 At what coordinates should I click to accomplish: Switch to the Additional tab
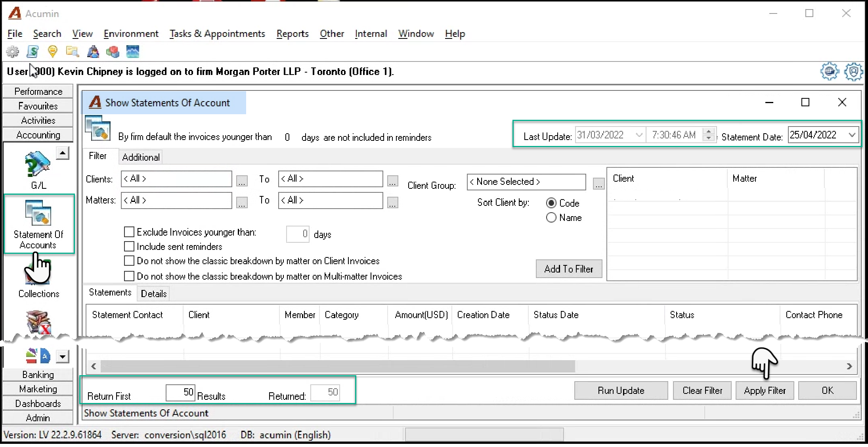point(141,157)
